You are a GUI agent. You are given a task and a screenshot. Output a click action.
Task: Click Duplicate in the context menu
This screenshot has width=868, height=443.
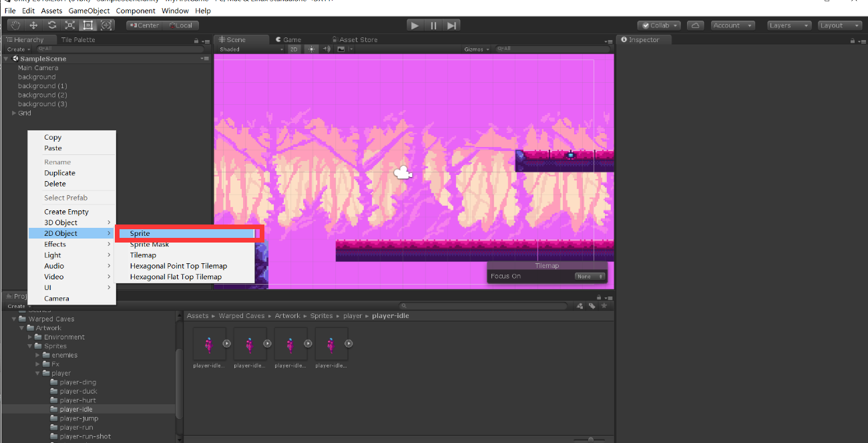coord(59,172)
